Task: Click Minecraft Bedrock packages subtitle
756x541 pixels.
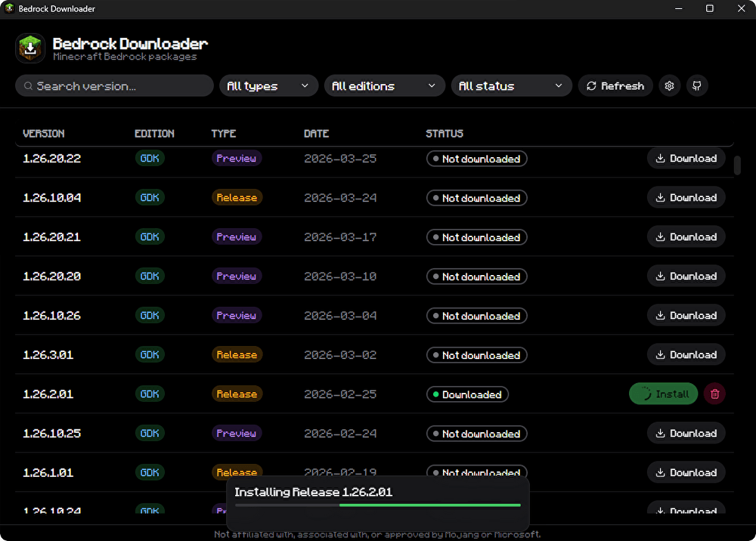Action: pyautogui.click(x=125, y=57)
